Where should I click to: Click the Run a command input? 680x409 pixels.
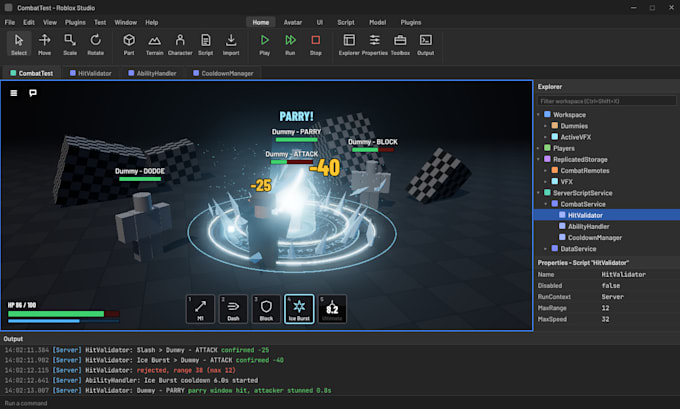338,403
